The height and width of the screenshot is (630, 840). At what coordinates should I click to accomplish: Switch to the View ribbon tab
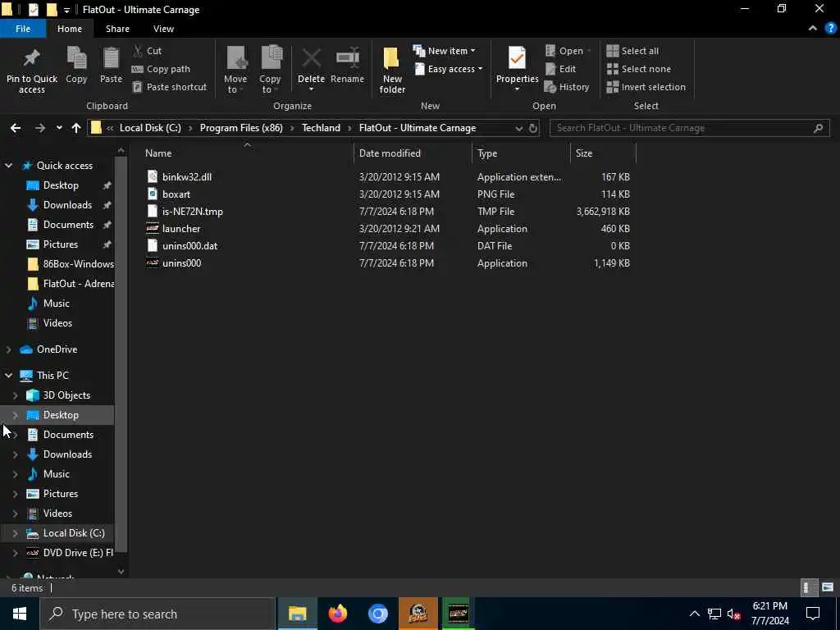point(163,29)
